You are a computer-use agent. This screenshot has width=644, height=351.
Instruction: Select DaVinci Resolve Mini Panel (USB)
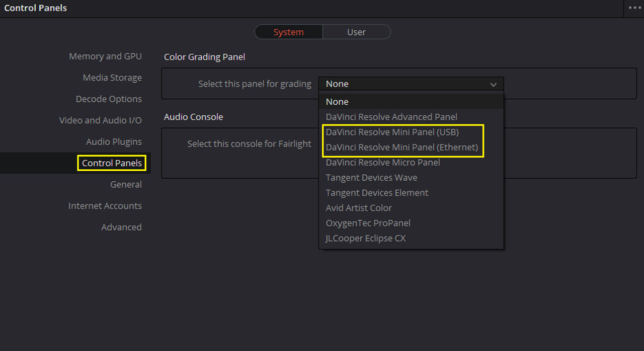point(411,132)
